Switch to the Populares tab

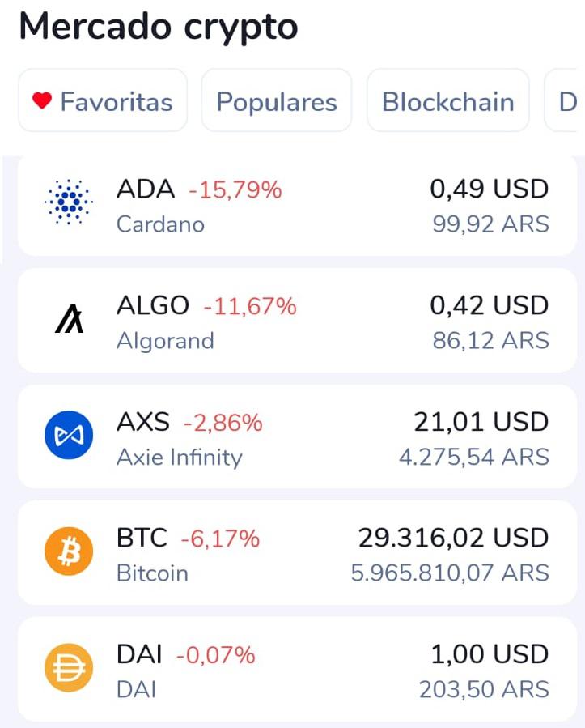click(x=277, y=100)
